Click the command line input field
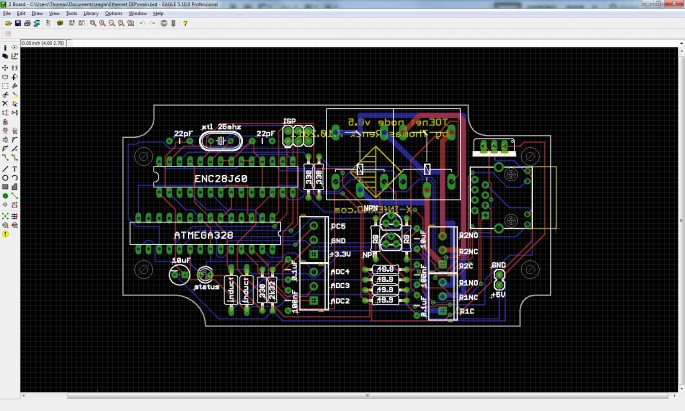The width and height of the screenshot is (685, 411). (x=375, y=43)
